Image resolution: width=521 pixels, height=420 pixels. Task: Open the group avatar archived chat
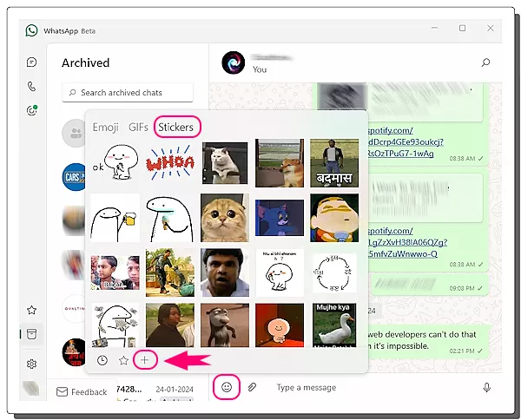[x=74, y=133]
